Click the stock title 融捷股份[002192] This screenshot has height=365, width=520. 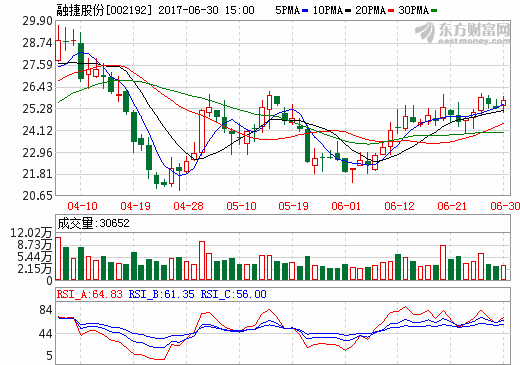click(x=104, y=10)
